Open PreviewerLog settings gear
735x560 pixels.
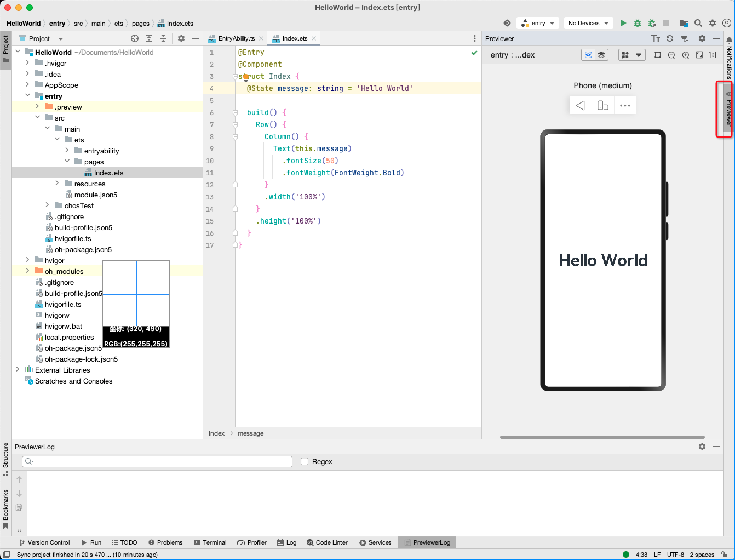click(702, 447)
